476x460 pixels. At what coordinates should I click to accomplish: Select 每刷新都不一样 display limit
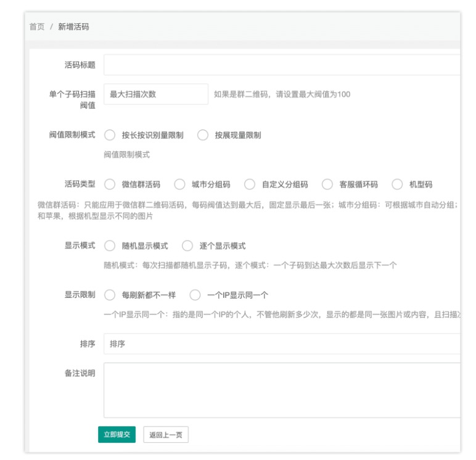coord(110,295)
